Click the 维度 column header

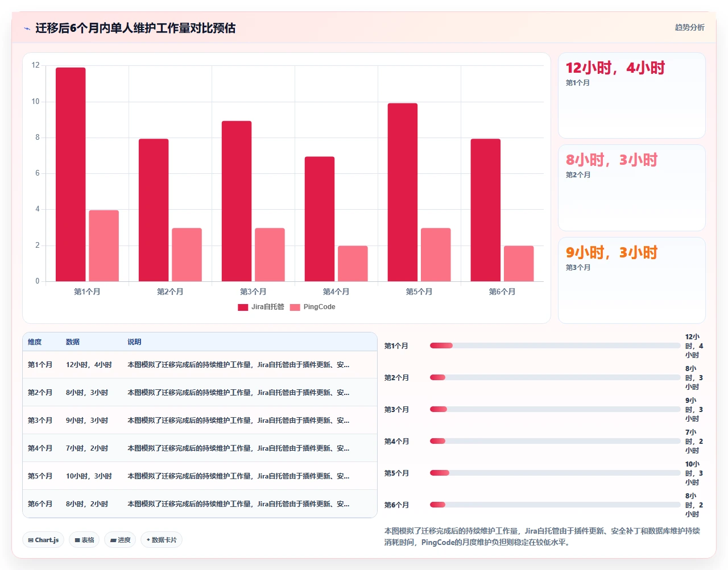click(35, 342)
